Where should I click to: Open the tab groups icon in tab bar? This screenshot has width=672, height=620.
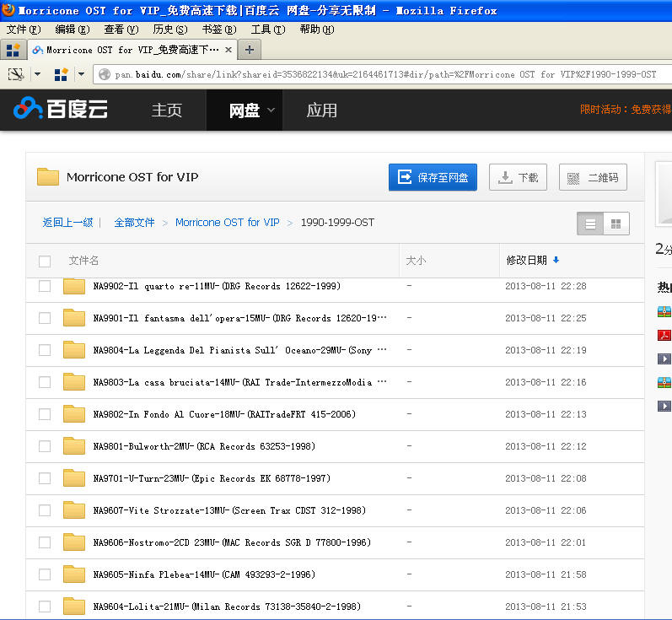[x=13, y=50]
